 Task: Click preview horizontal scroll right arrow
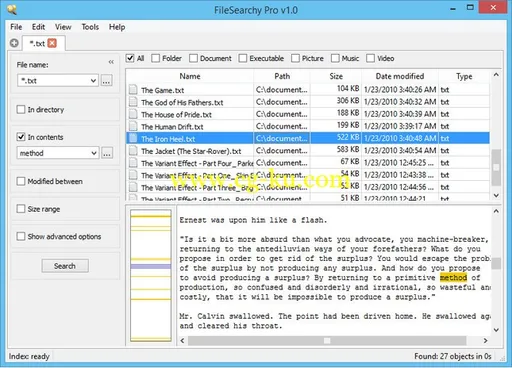(x=485, y=341)
